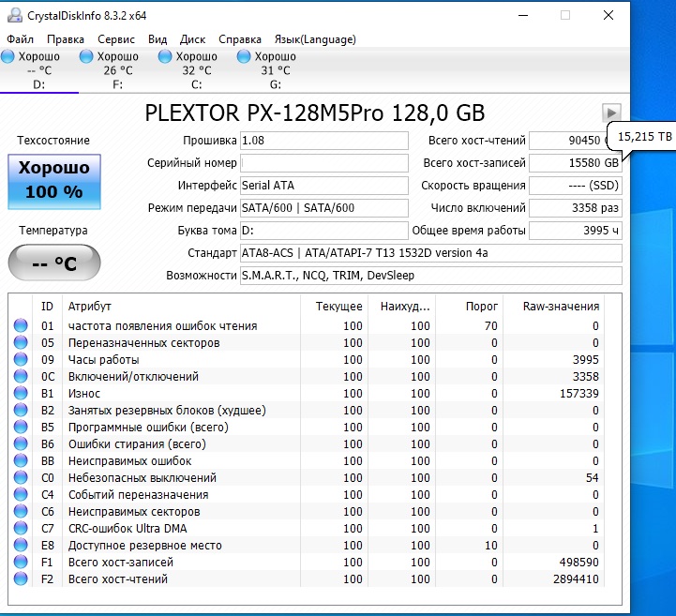Click the Хорошо 100 % health status button

53,181
